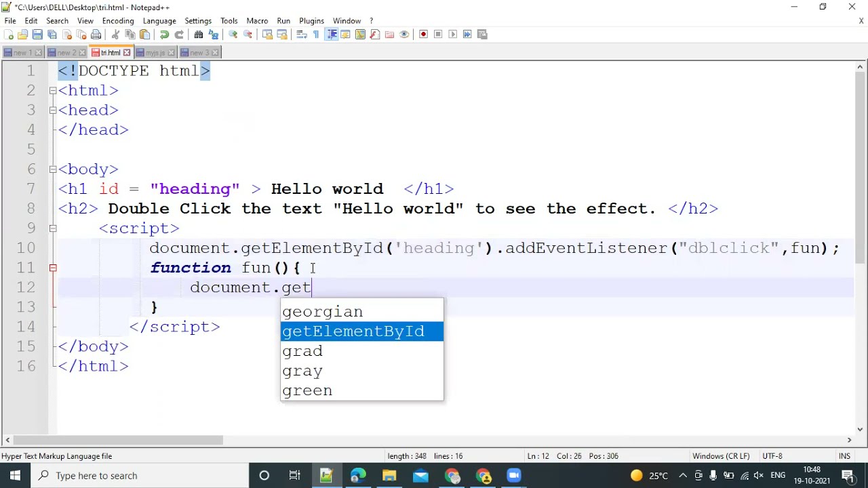Click the Synchronize Horizontal Scrolling icon
This screenshot has width=868, height=488.
click(x=283, y=35)
